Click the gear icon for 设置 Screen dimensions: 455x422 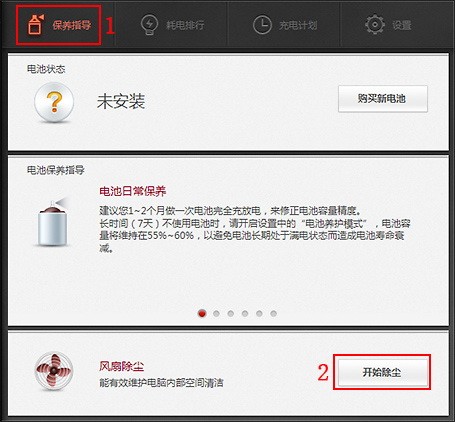coord(375,24)
